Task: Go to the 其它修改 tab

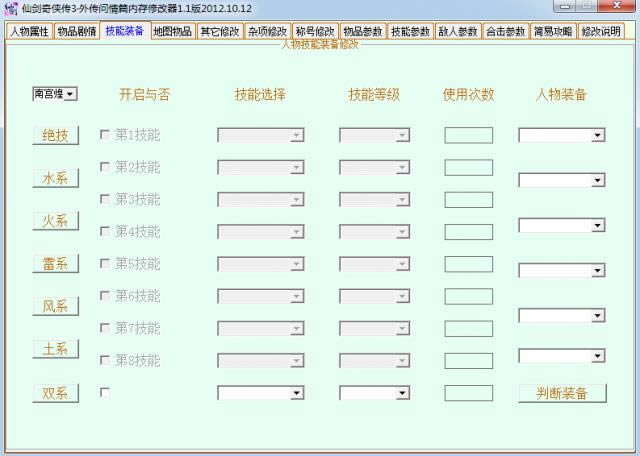Action: [220, 31]
